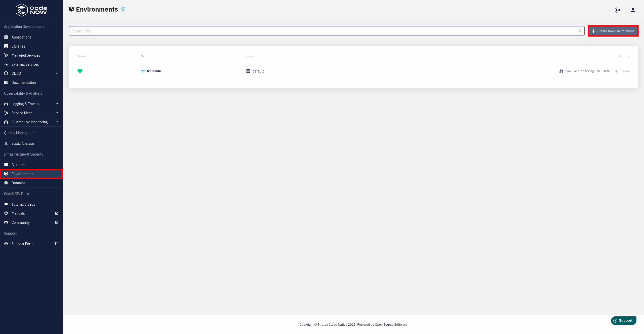This screenshot has height=334, width=644.
Task: Click Delete for Public environment
Action: coord(622,71)
